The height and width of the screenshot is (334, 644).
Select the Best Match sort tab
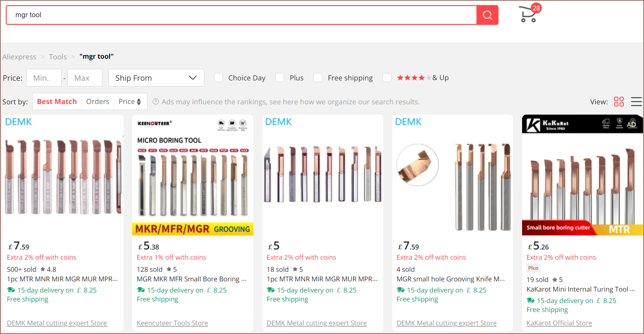click(x=57, y=102)
